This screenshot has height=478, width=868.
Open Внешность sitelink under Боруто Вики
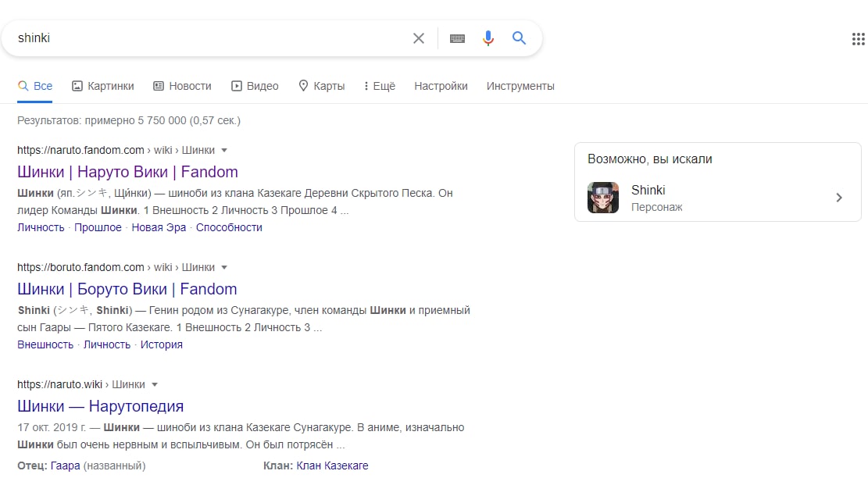tap(45, 344)
